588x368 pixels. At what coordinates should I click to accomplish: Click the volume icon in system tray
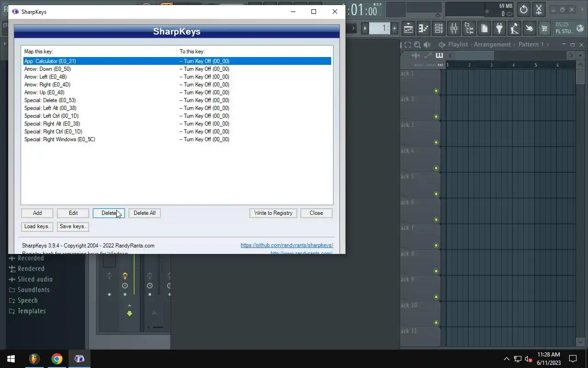point(528,359)
